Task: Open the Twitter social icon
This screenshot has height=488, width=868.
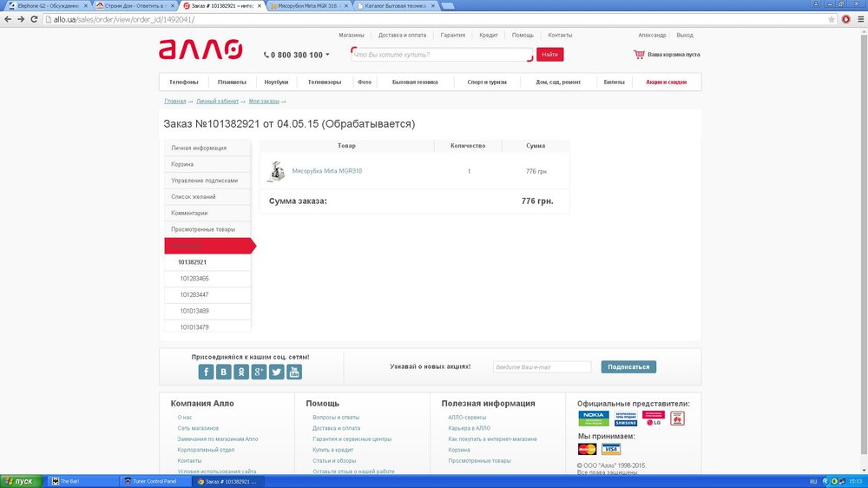Action: tap(277, 372)
